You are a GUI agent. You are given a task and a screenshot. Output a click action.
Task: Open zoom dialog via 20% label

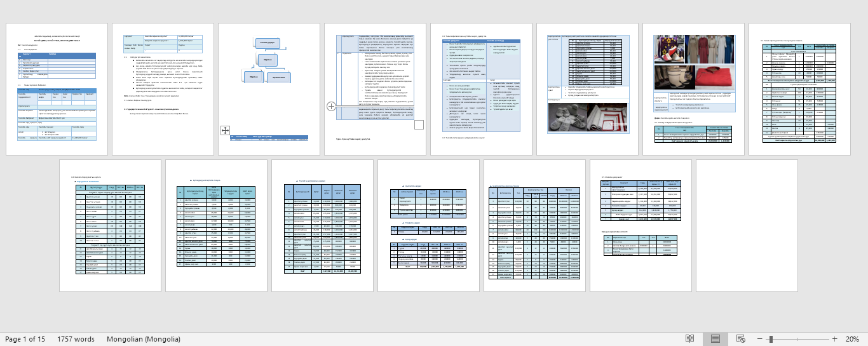[x=852, y=339]
